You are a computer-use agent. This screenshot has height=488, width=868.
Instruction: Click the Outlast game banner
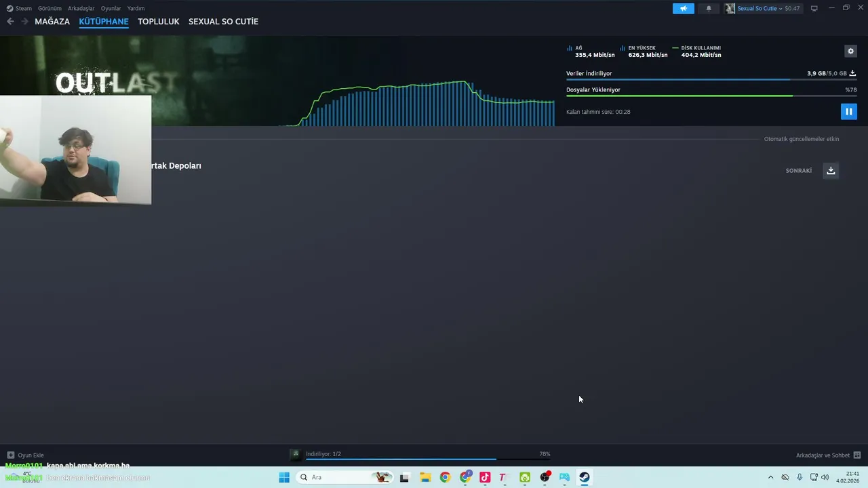(117, 82)
